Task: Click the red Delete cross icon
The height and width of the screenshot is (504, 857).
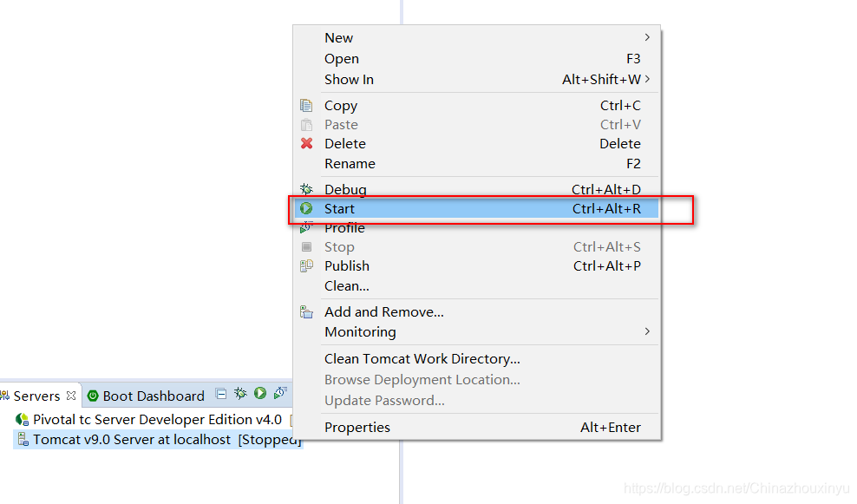Action: (306, 143)
